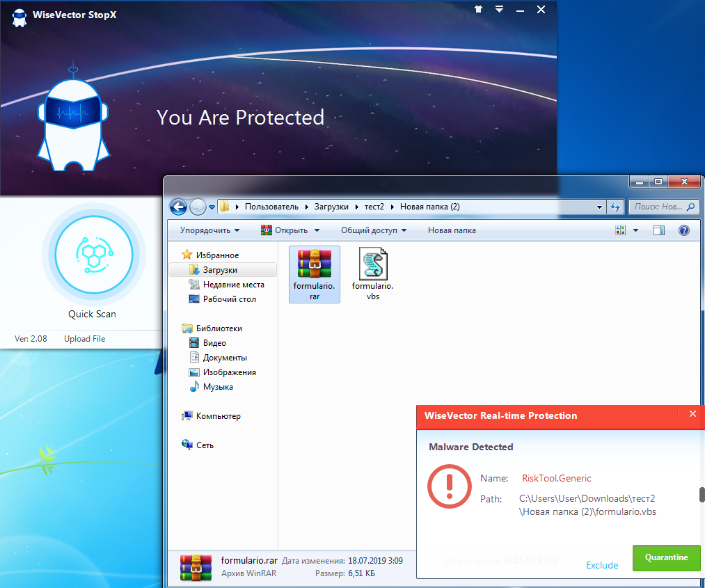Expand the address bar history dropdown arrow
Viewport: 705px width, 588px height.
pos(599,207)
